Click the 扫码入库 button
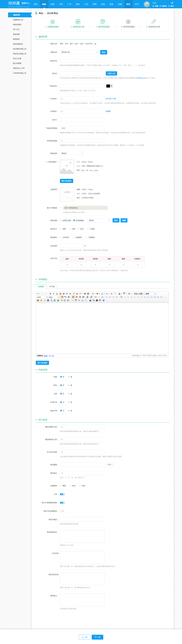Viewport: 182px width, 644px height. (111, 74)
